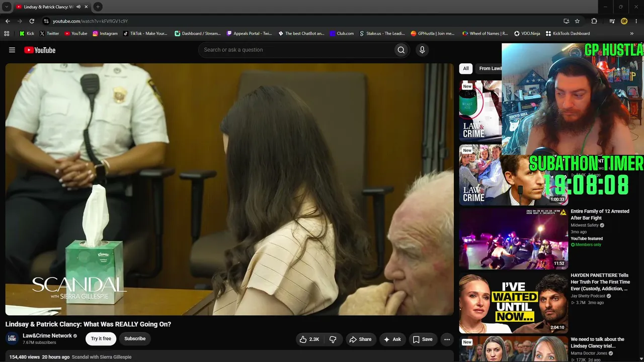
Task: Select the From Law&Crime filter chip
Action: (x=490, y=68)
